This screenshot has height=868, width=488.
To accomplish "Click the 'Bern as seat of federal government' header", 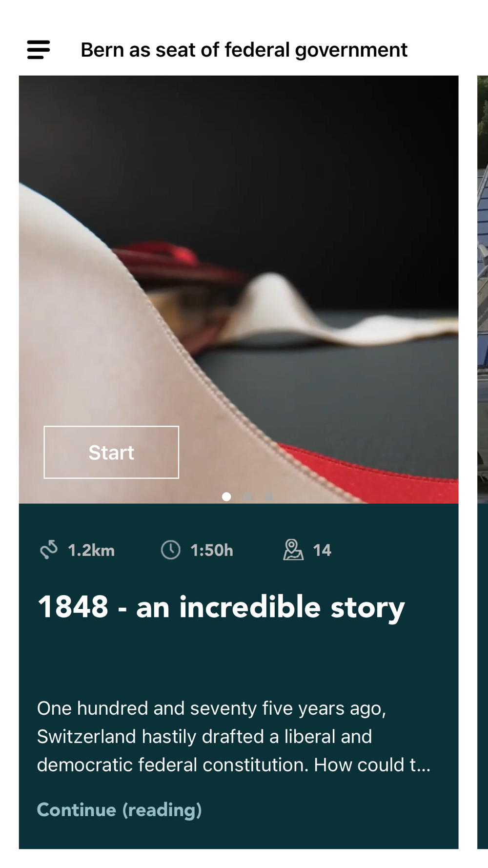I will click(244, 50).
